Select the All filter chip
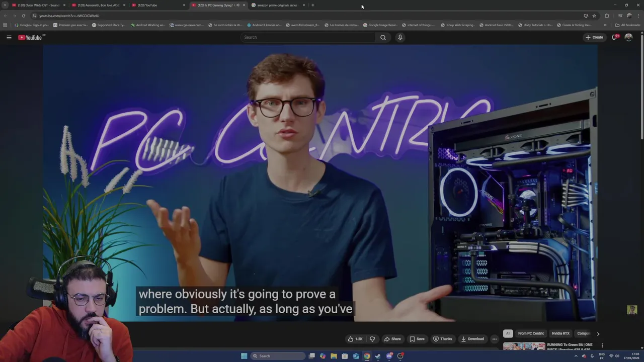The height and width of the screenshot is (362, 644). pyautogui.click(x=508, y=333)
